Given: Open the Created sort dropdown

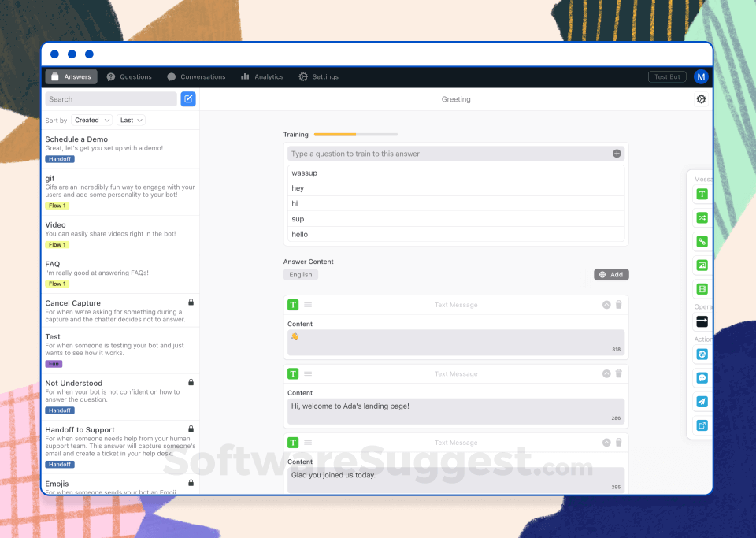Looking at the screenshot, I should click(x=91, y=120).
